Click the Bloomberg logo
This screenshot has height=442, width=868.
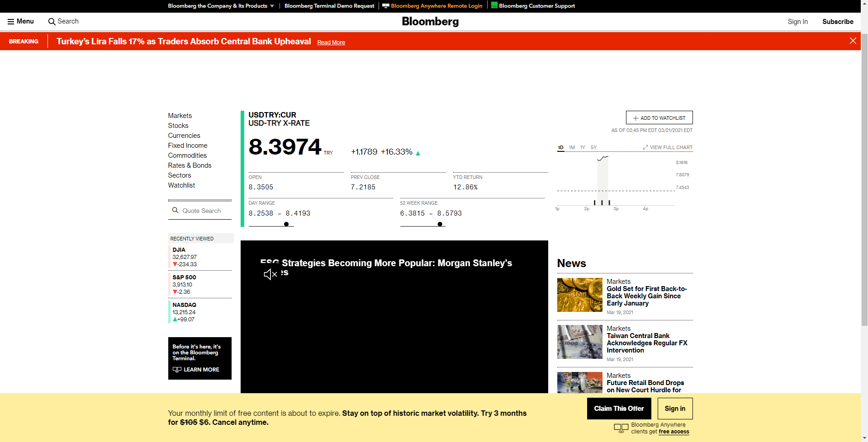430,21
